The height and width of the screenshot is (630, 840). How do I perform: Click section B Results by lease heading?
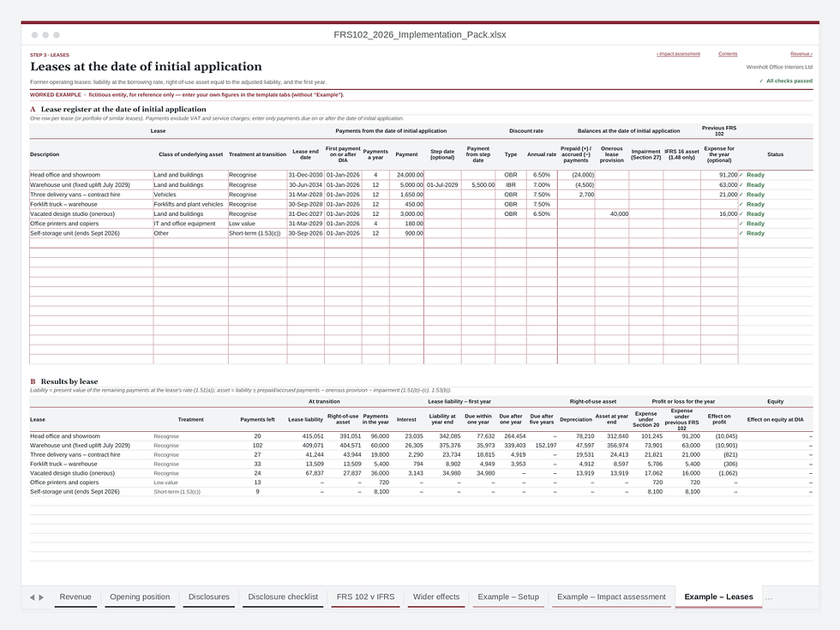(63, 381)
